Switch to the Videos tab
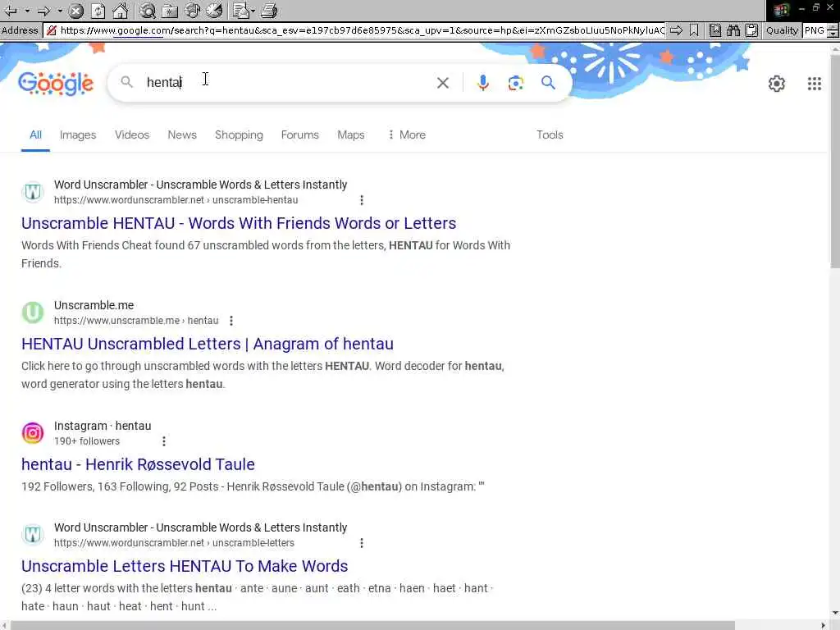 132,135
